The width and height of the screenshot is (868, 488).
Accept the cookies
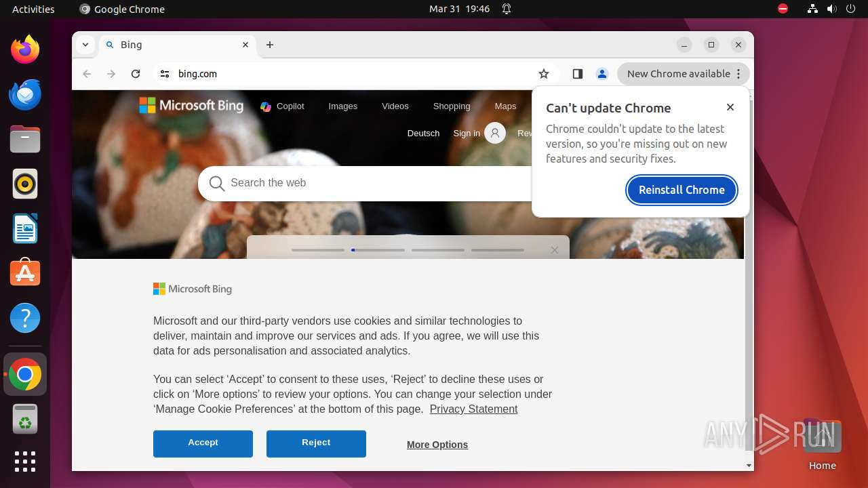click(203, 443)
